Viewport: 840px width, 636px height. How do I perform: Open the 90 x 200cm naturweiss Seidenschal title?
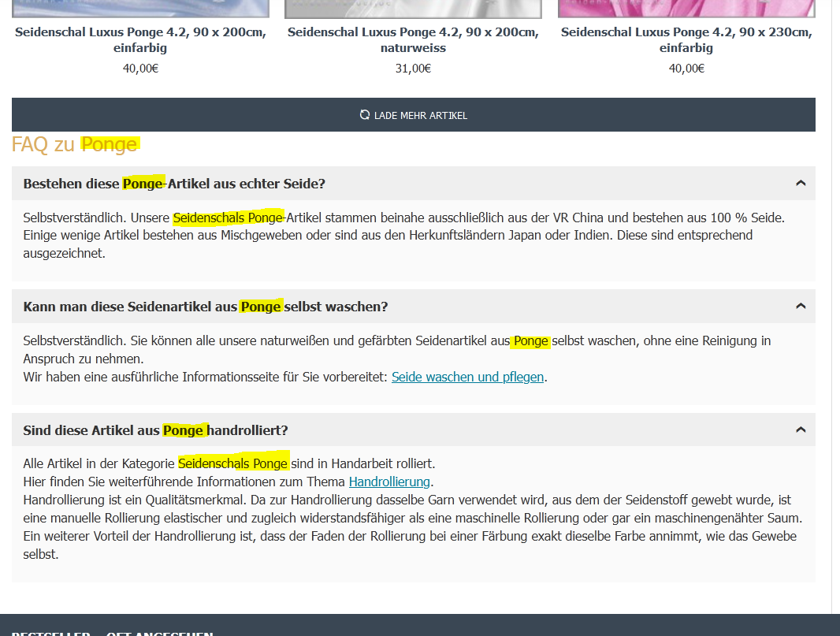click(x=413, y=40)
